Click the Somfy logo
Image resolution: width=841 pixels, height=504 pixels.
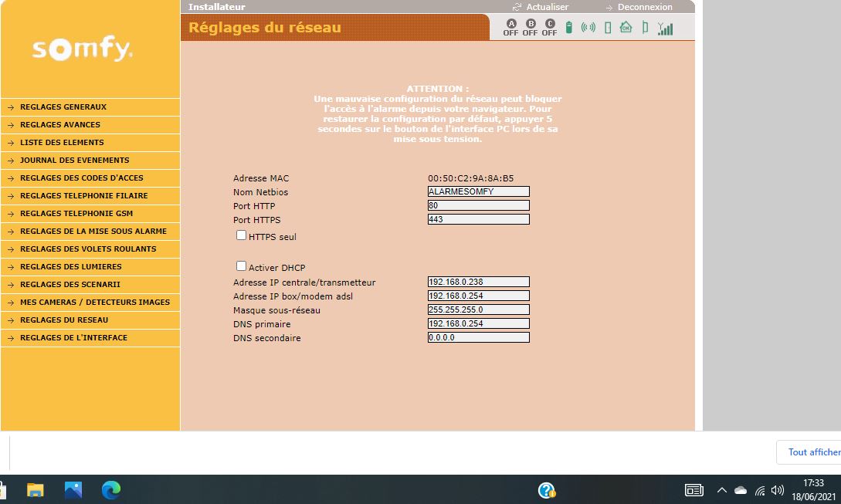coord(83,50)
